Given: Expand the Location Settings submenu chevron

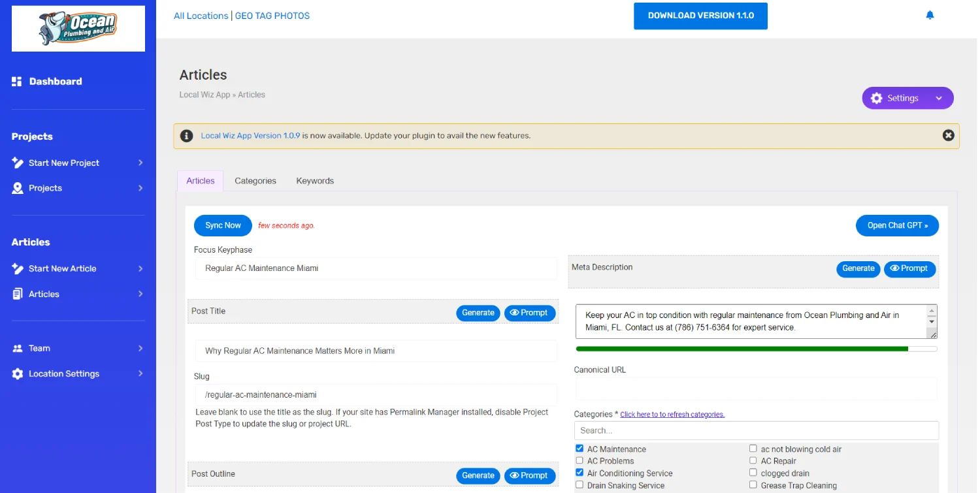Looking at the screenshot, I should tap(140, 374).
